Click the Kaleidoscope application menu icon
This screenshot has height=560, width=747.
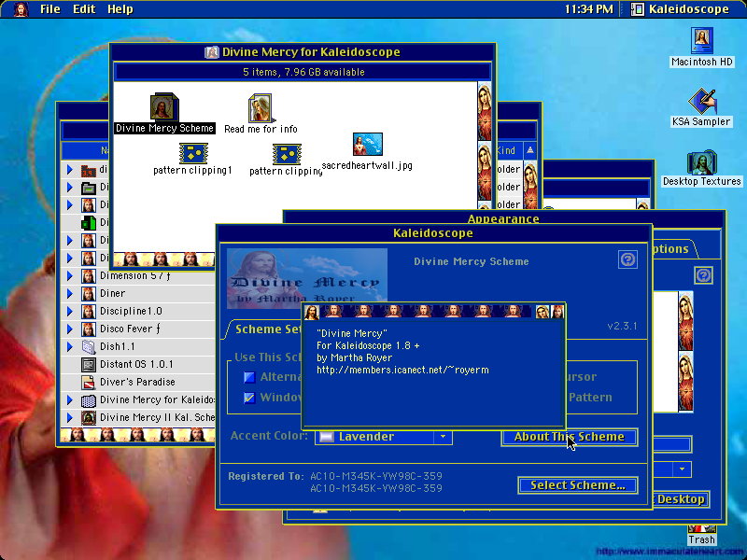point(638,9)
